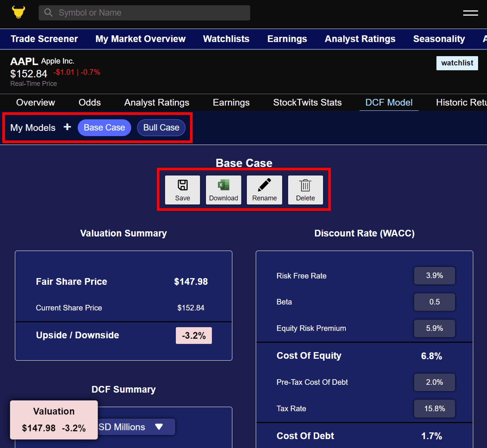This screenshot has width=487, height=448.
Task: Add AAPL to watchlist
Action: point(457,63)
